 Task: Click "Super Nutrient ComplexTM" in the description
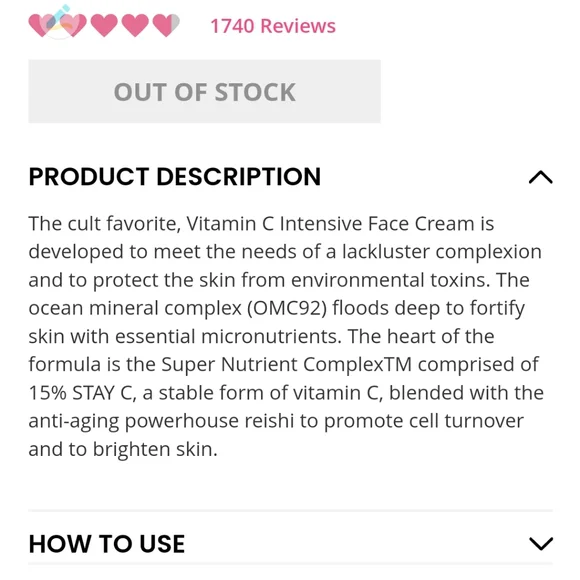click(x=287, y=364)
